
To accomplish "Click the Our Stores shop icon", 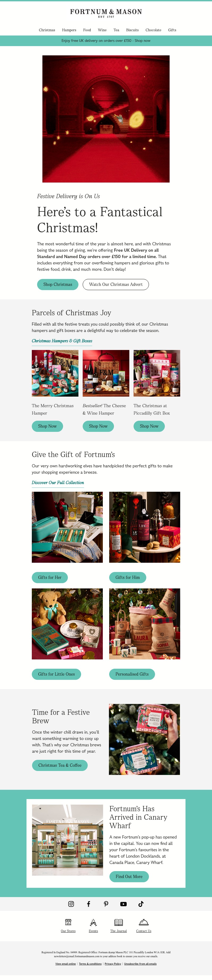I will (68, 922).
